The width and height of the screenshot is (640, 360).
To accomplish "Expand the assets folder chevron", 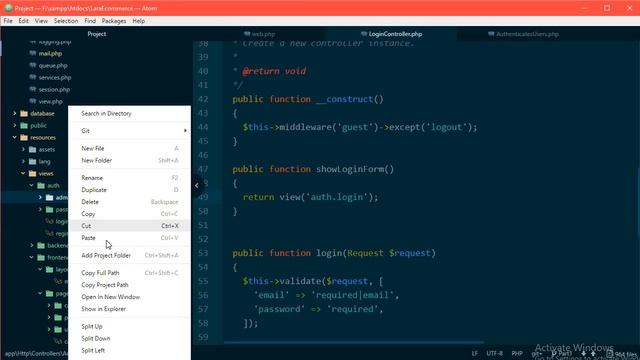I will tap(23, 149).
